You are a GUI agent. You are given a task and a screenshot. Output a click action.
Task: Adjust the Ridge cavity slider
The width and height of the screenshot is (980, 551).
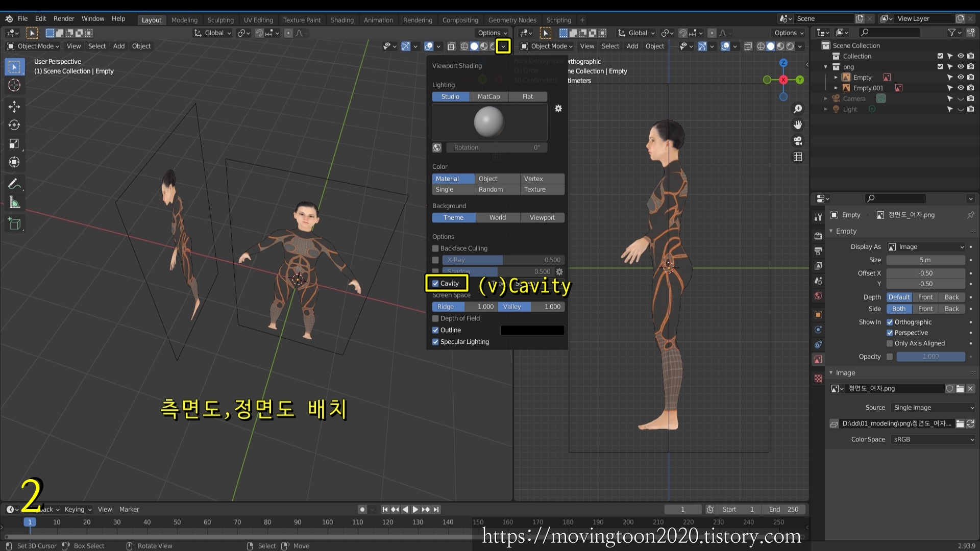(x=465, y=307)
